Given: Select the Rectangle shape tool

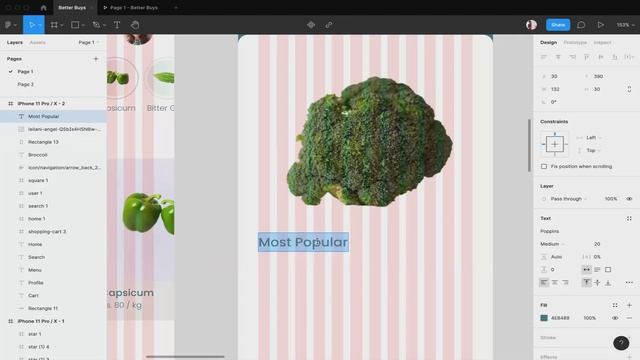Looking at the screenshot, I should tap(75, 25).
